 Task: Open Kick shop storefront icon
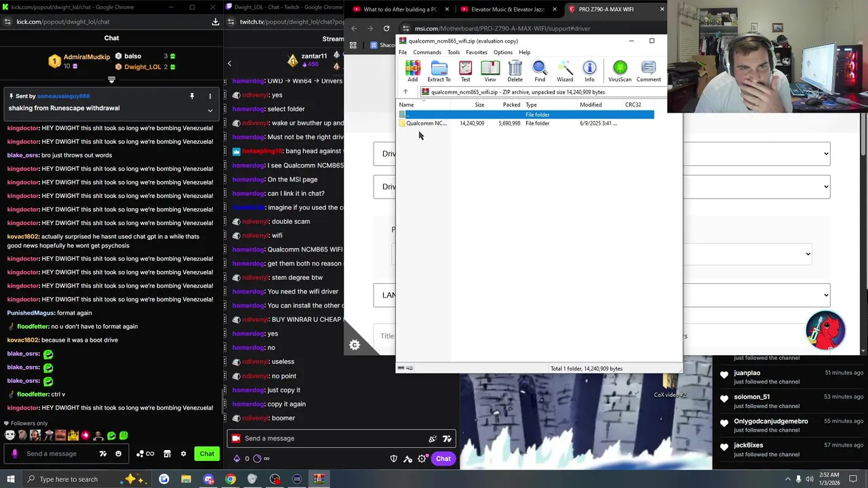point(167,453)
